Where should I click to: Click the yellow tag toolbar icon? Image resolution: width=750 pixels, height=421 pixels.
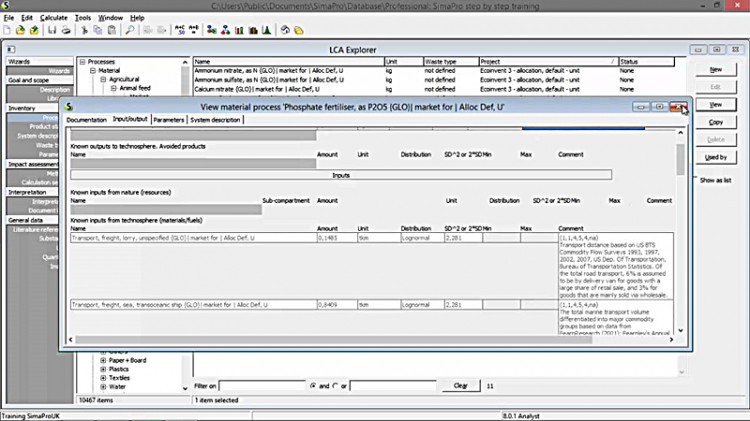(x=299, y=30)
